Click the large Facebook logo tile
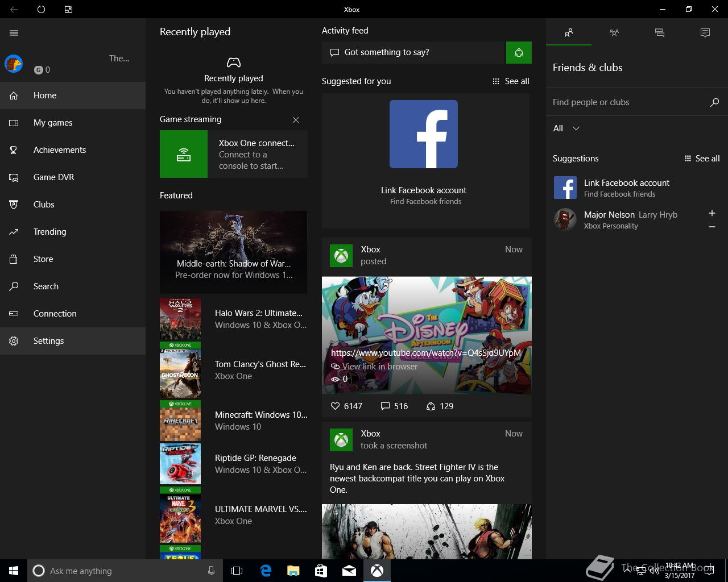This screenshot has height=582, width=728. [x=424, y=134]
